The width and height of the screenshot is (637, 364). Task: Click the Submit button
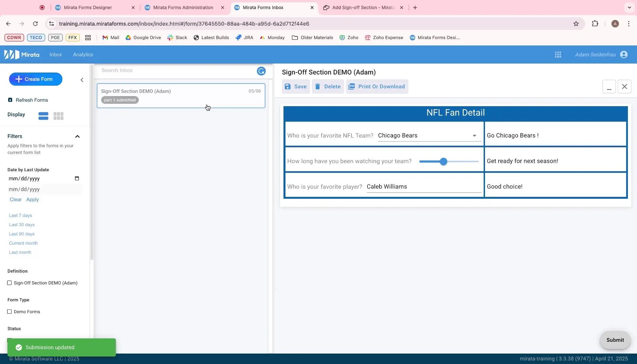[615, 340]
